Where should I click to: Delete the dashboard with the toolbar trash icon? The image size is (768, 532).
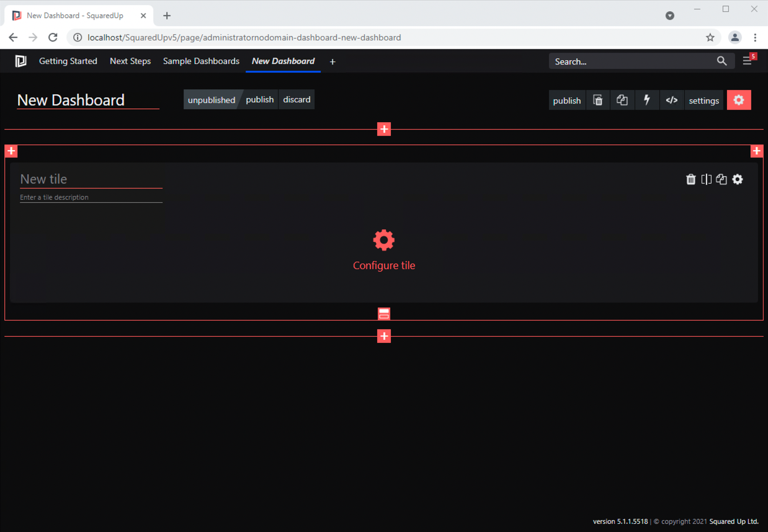click(598, 100)
